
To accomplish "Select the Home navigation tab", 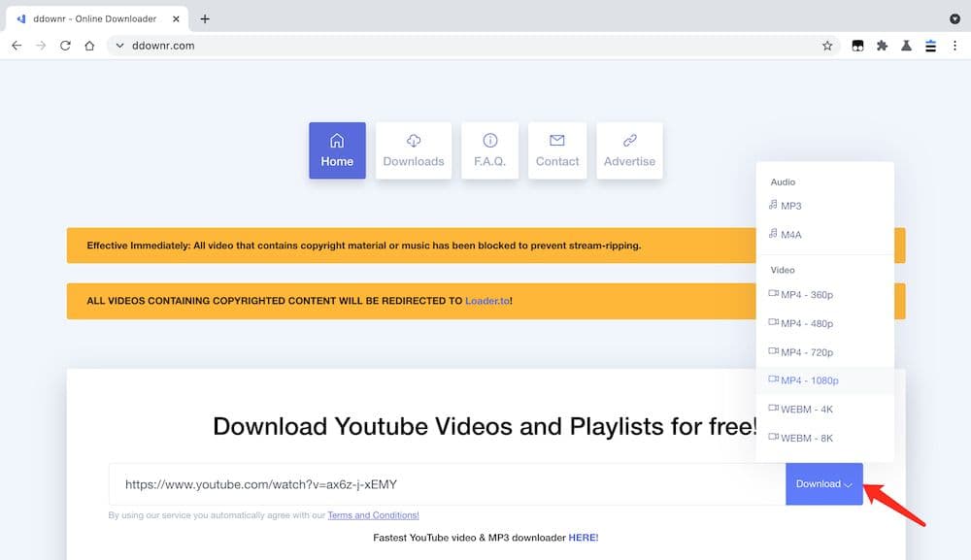I will tap(338, 150).
